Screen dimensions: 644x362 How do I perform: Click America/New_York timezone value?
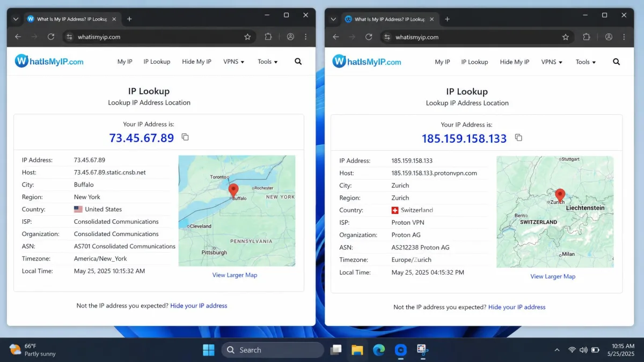pyautogui.click(x=100, y=258)
